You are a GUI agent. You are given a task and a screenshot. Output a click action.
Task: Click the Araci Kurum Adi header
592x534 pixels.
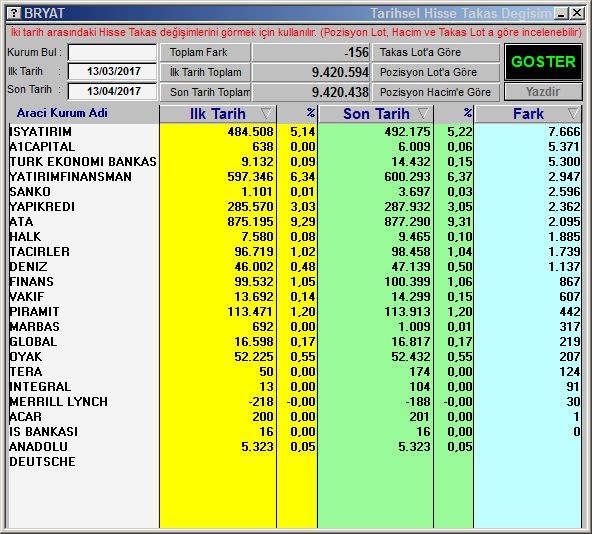point(62,113)
